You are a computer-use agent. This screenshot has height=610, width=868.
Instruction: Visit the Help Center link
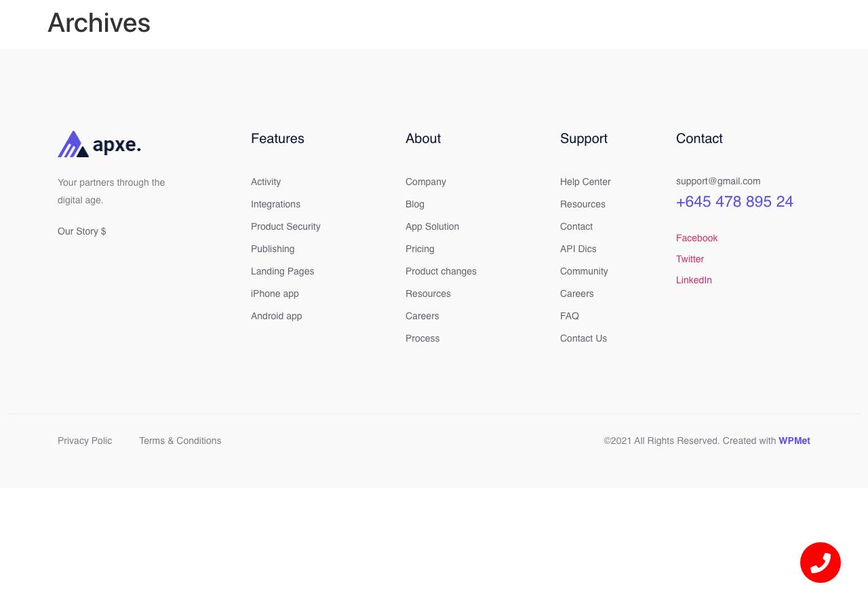point(585,182)
